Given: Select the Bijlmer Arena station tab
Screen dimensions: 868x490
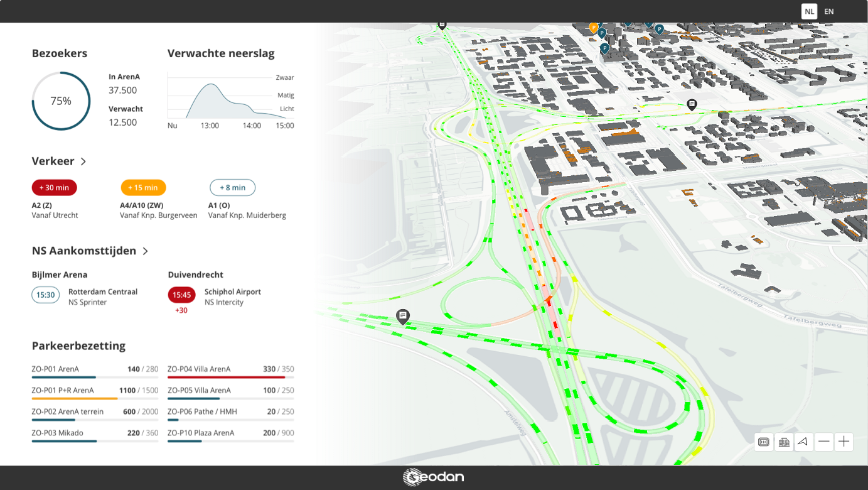Looking at the screenshot, I should pos(60,275).
